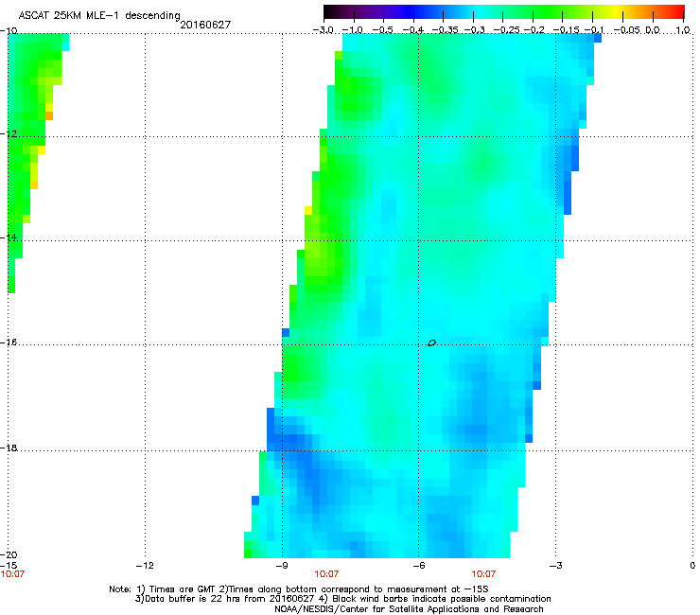Pick the red end of the colorbar

[x=677, y=11]
